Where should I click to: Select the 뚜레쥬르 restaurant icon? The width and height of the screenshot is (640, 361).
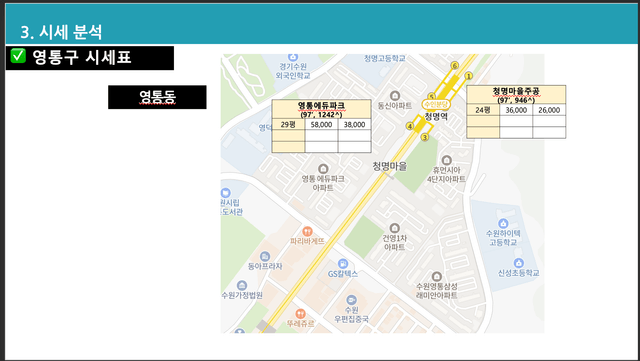click(x=300, y=314)
